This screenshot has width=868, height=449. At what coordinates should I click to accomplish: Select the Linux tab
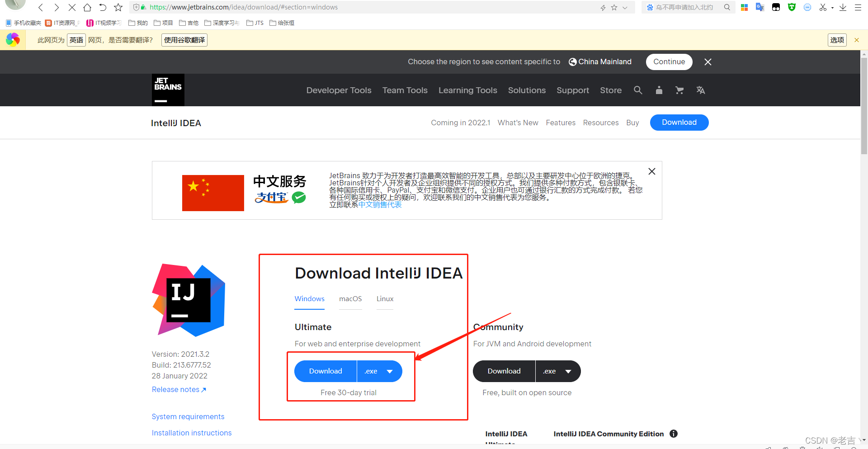tap(385, 299)
